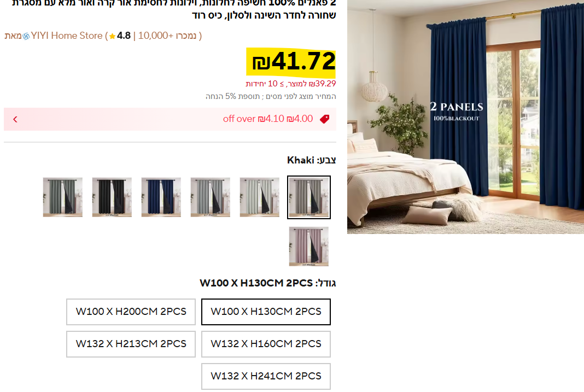Viewport: 584px width, 392px height.
Task: Click the red coupon tag icon
Action: (324, 119)
